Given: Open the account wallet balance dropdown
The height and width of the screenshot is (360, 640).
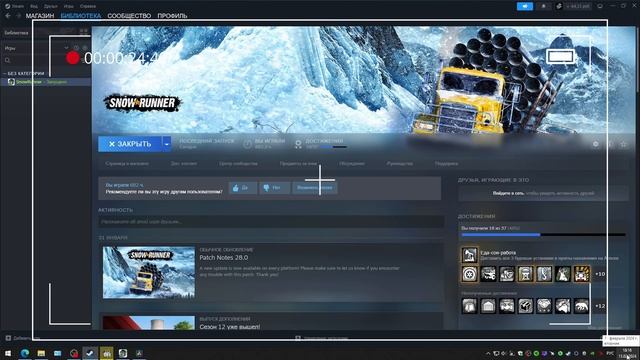Looking at the screenshot, I should coord(577,6).
